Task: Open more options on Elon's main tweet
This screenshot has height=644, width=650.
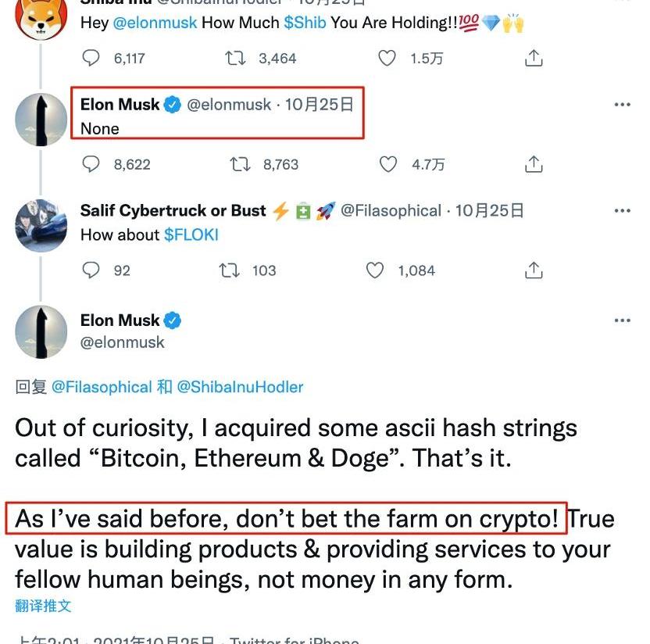Action: pos(622,320)
